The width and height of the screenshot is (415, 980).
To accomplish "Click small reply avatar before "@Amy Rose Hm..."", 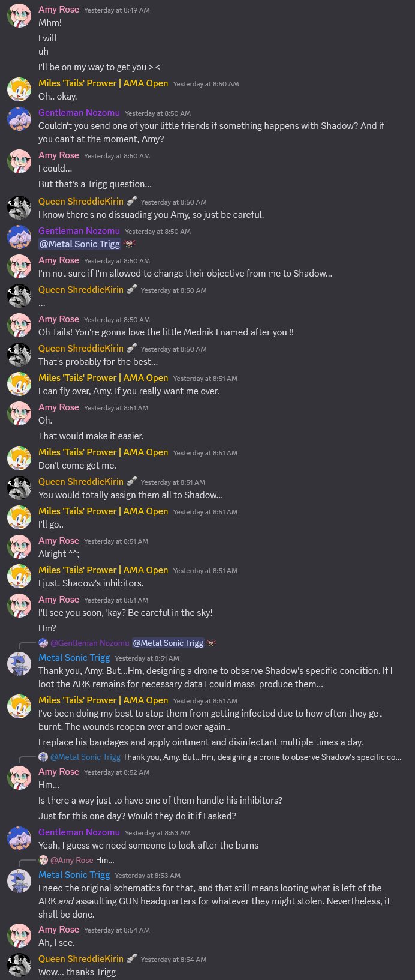I will click(x=43, y=861).
